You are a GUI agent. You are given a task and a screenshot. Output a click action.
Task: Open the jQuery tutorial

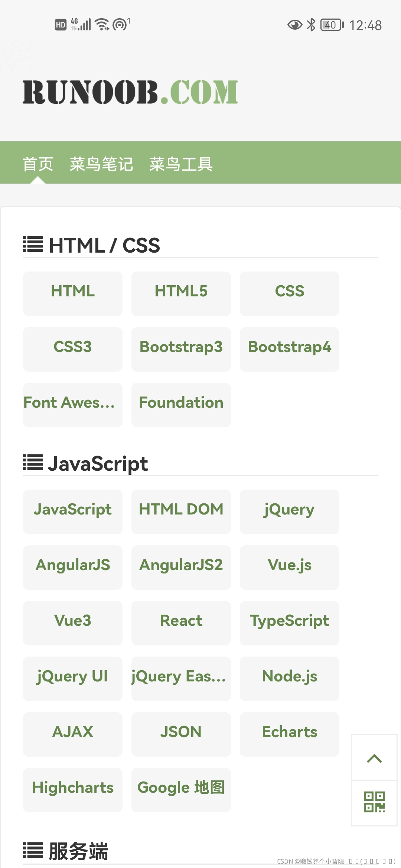[290, 512]
